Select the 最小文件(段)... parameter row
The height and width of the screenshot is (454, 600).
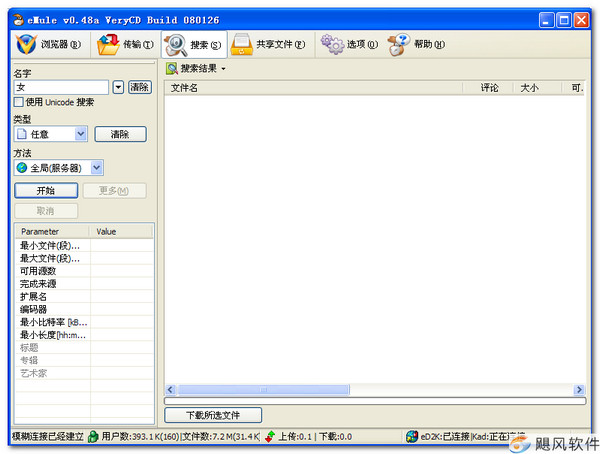tap(84, 245)
